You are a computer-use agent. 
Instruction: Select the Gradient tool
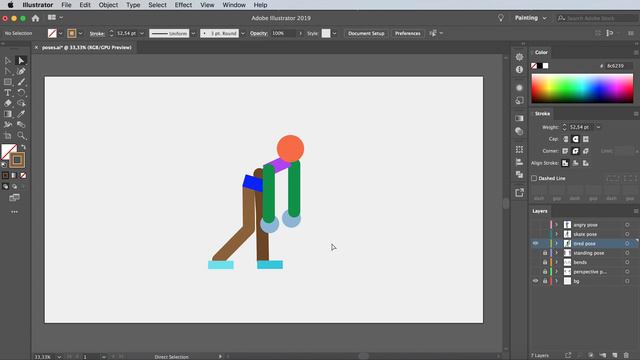(x=7, y=114)
